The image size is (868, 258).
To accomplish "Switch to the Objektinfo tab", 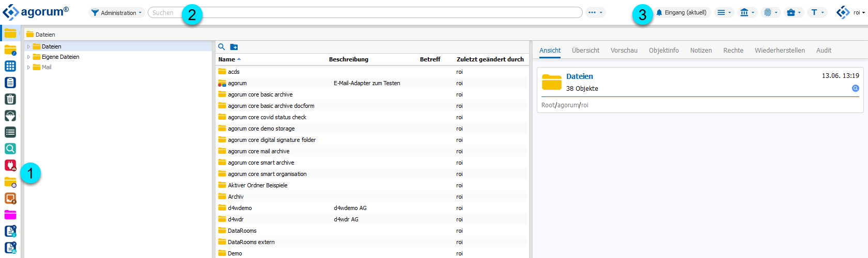I will (663, 51).
